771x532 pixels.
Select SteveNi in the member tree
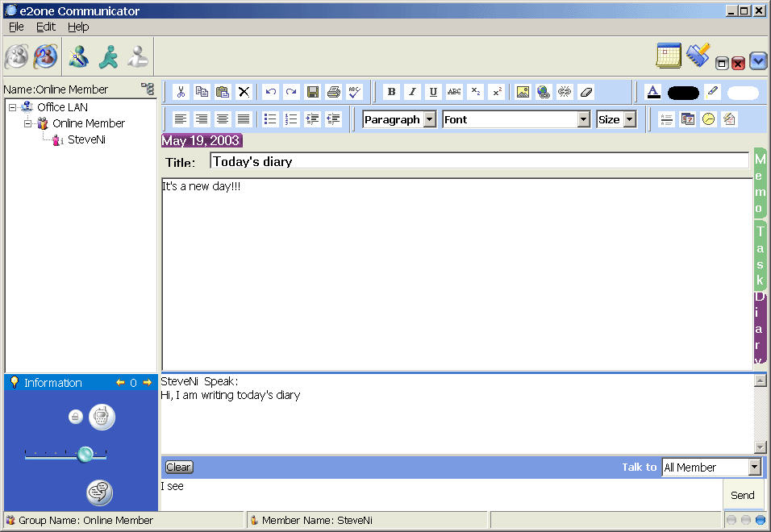pyautogui.click(x=86, y=139)
